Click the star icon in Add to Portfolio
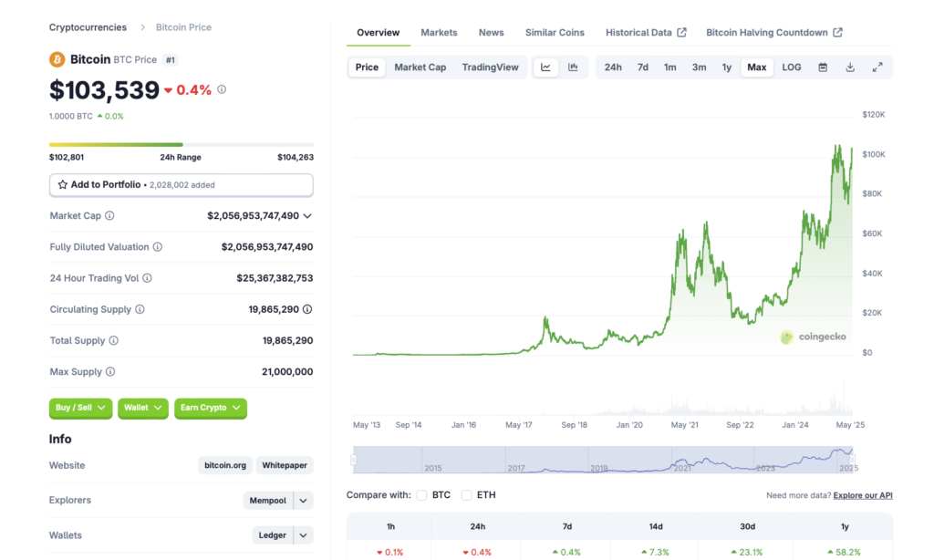The image size is (934, 560). (63, 184)
